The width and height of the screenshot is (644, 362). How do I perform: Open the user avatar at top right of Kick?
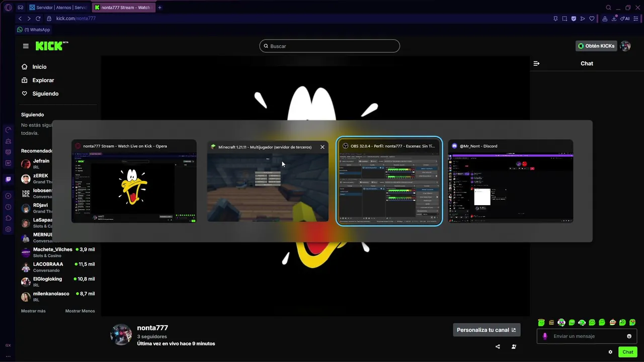(x=625, y=46)
